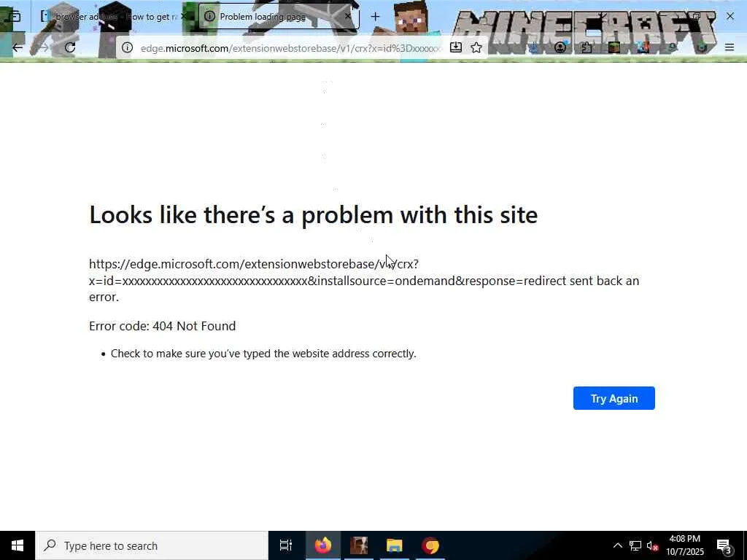Switch to the browser addons tab

[x=113, y=17]
